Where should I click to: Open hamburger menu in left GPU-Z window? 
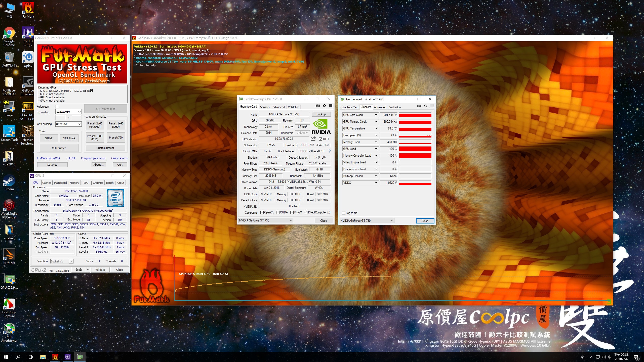(331, 106)
